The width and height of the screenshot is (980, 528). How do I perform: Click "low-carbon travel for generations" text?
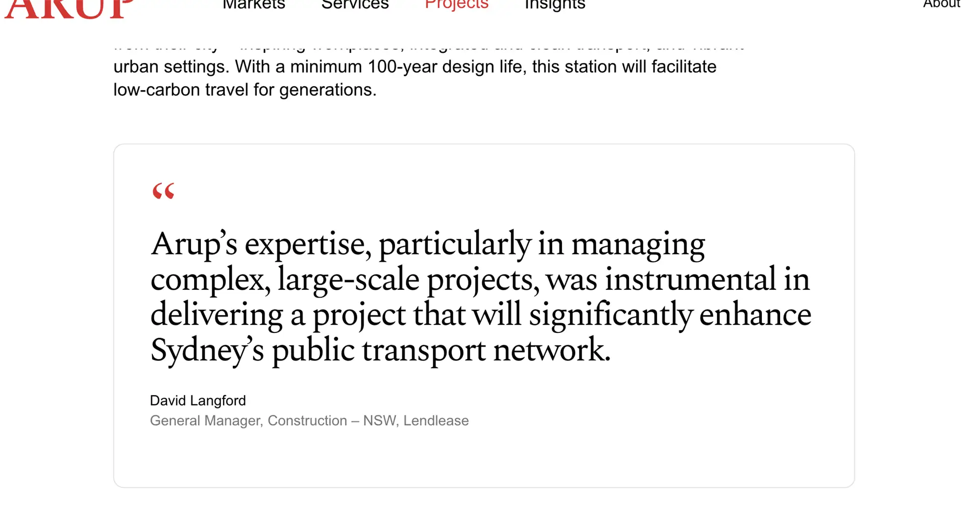click(x=245, y=90)
